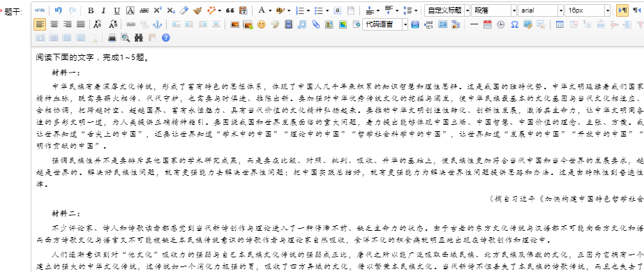The height and width of the screenshot is (272, 644).
Task: Click the 材料一 heading text
Action: point(66,73)
